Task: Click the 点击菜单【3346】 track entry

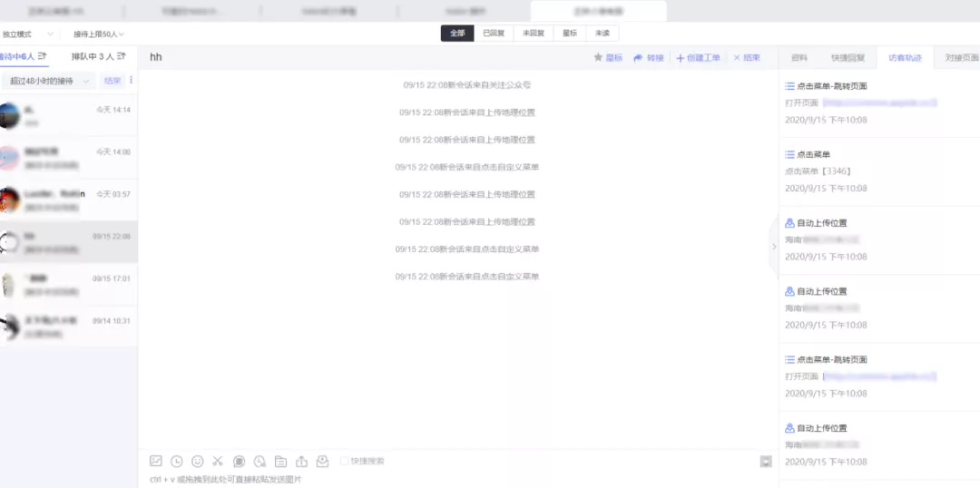Action: click(x=879, y=171)
